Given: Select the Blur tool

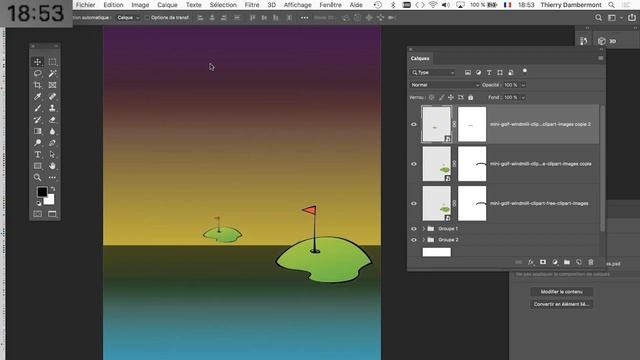Looking at the screenshot, I should click(x=52, y=131).
